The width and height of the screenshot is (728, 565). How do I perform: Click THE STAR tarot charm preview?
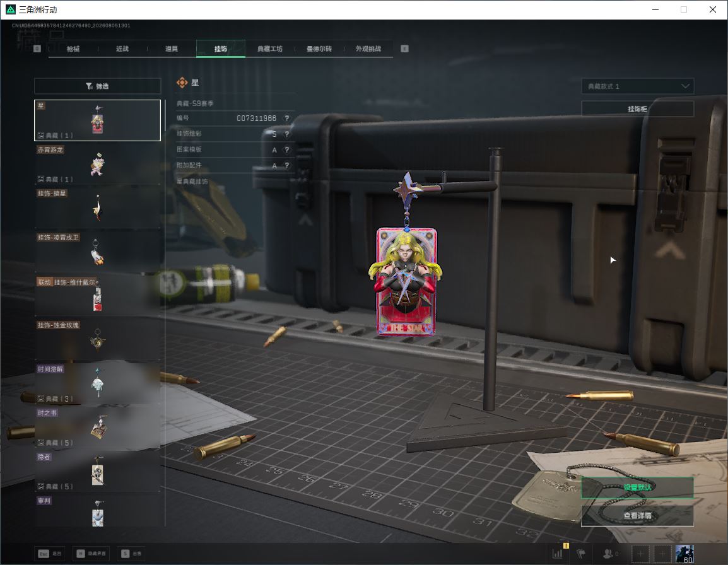point(406,281)
